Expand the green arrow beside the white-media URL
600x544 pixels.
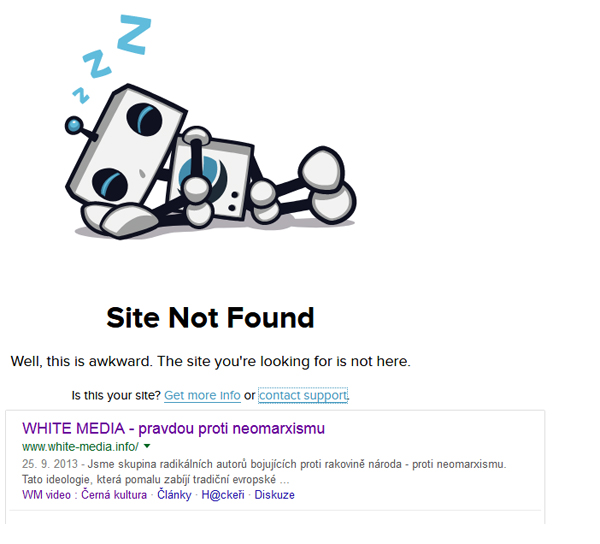click(147, 446)
